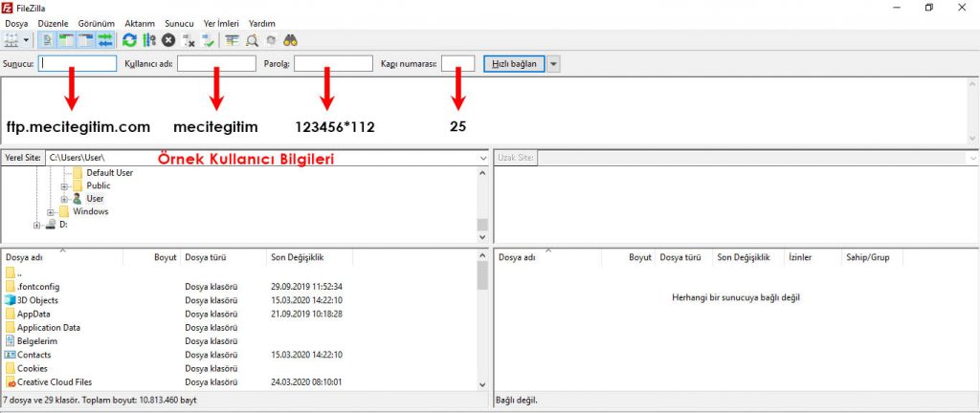Open the Dosya menu

tap(17, 23)
